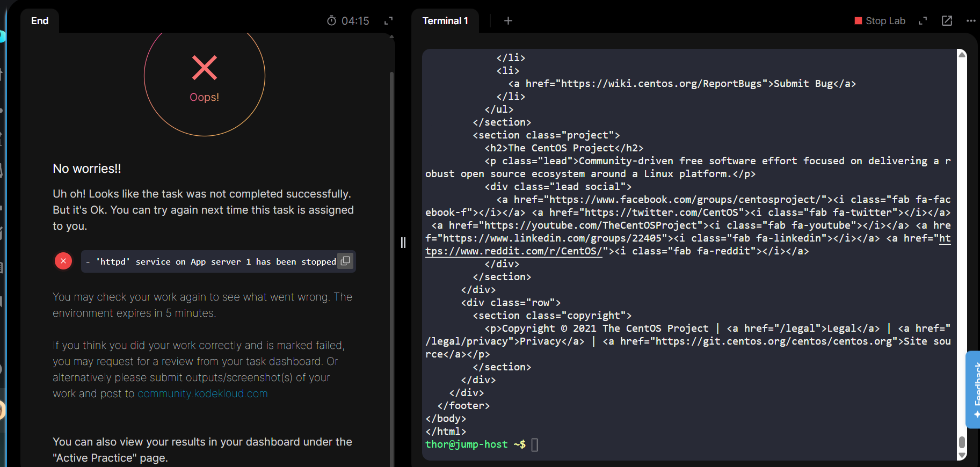Open the three-dots more options menu
The width and height of the screenshot is (980, 467).
click(x=970, y=21)
